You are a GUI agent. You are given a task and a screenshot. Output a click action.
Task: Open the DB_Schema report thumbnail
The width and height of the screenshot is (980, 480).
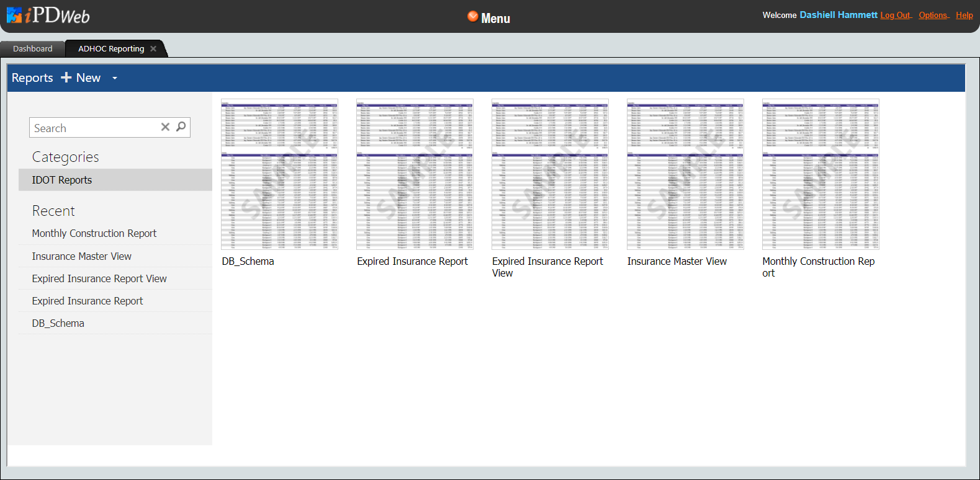pyautogui.click(x=279, y=174)
